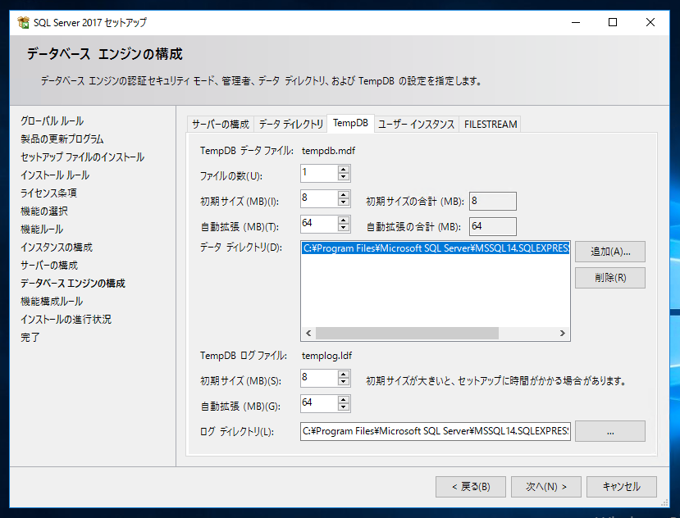Click データベース エンジンの構成 sidebar step

(x=73, y=283)
